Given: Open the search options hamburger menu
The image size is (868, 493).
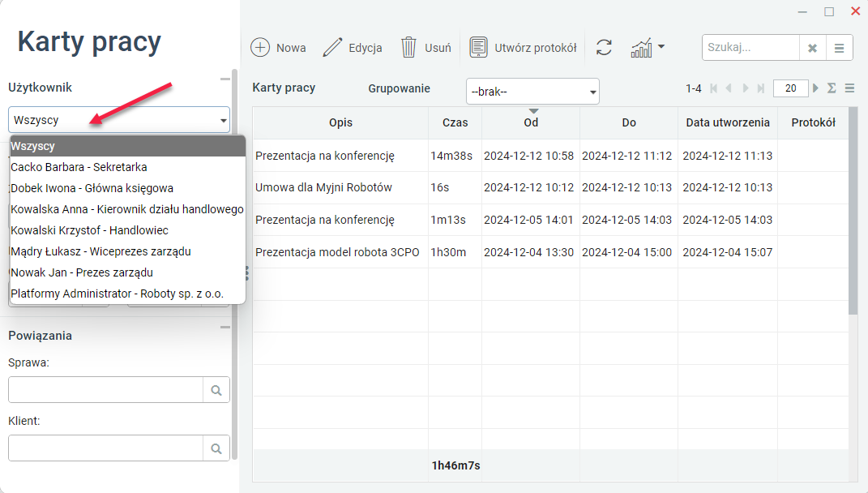Looking at the screenshot, I should tap(839, 48).
